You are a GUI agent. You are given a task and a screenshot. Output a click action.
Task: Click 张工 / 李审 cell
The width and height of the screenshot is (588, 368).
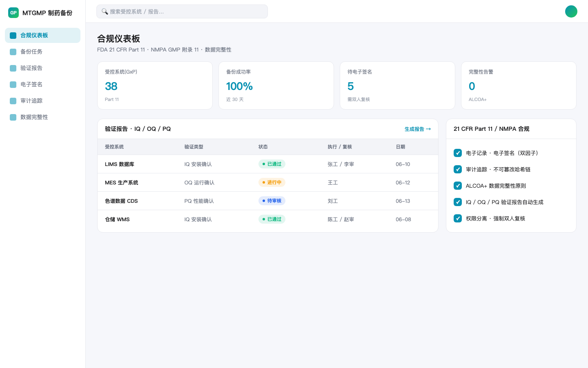point(341,164)
